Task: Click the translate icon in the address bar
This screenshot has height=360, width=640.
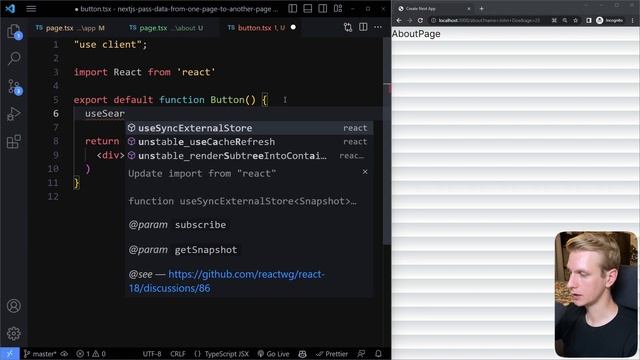Action: point(554,20)
